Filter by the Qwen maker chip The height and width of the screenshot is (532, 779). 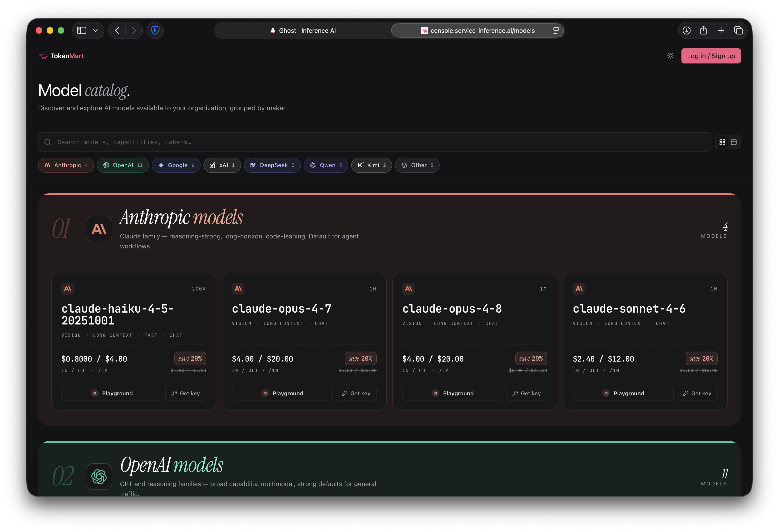(326, 165)
